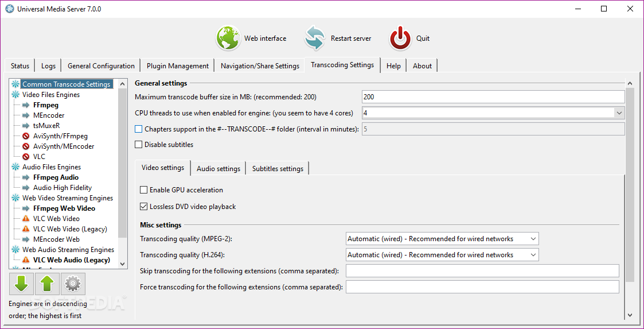Click the chapters interval minutes field
The width and height of the screenshot is (644, 329).
click(493, 129)
